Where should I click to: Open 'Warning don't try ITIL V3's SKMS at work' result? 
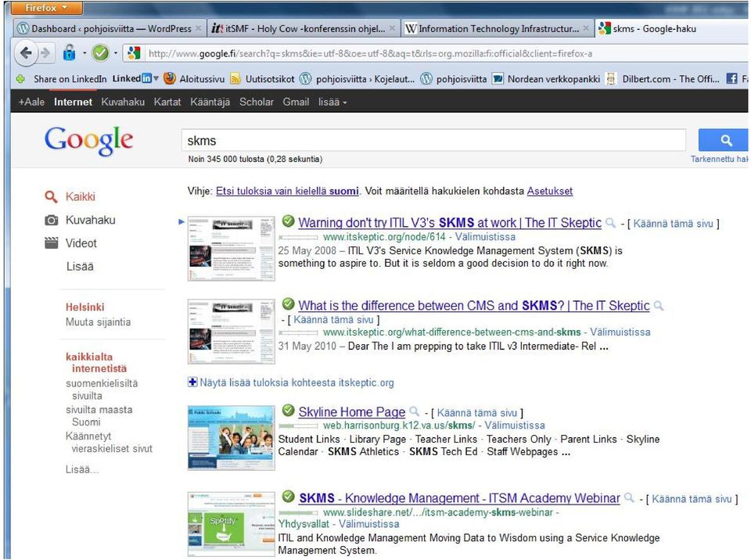click(x=450, y=223)
